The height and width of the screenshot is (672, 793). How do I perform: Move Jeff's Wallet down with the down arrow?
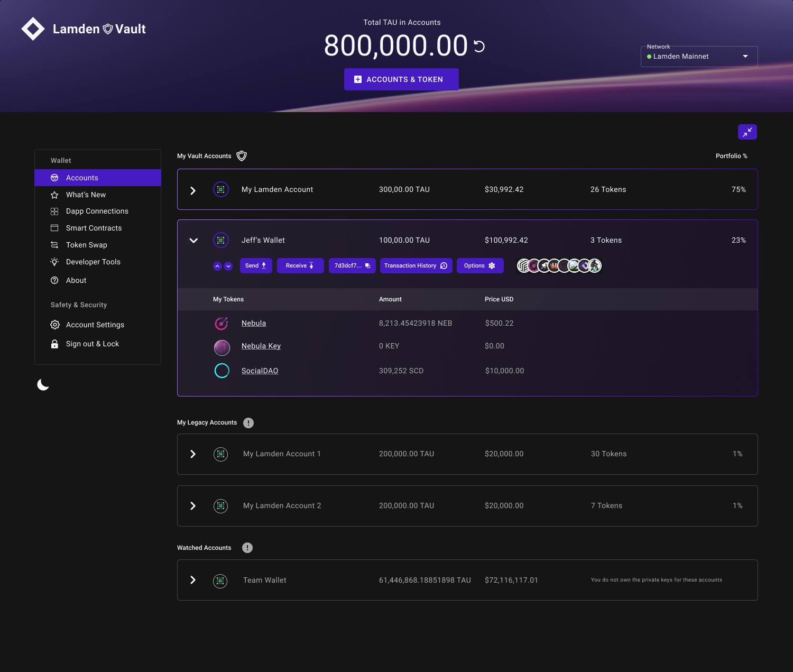[228, 266]
